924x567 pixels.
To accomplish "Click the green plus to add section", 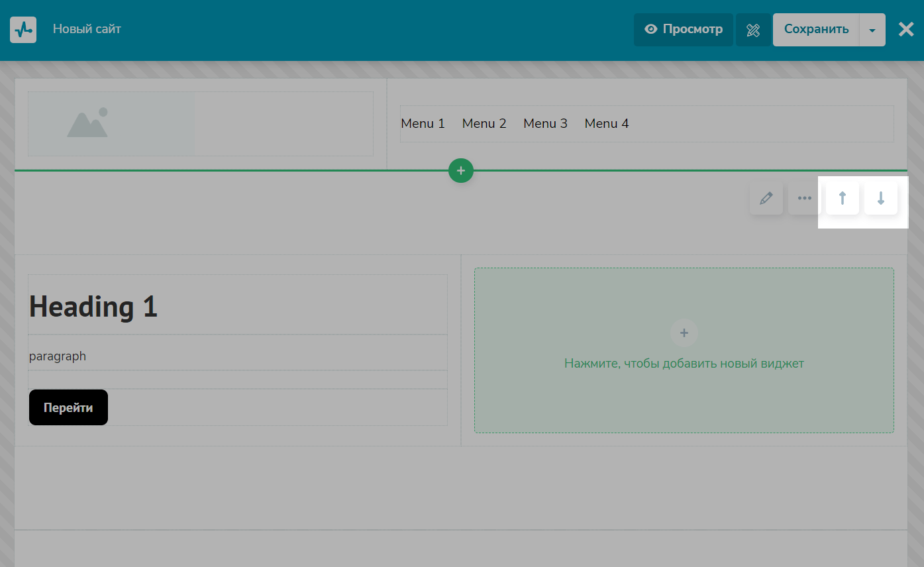I will click(x=461, y=171).
